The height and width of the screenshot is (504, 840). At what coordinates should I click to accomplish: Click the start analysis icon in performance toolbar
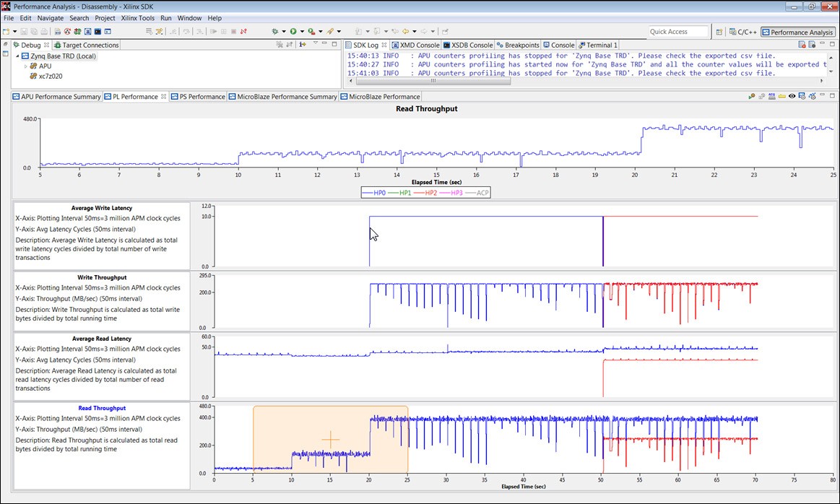(x=752, y=97)
